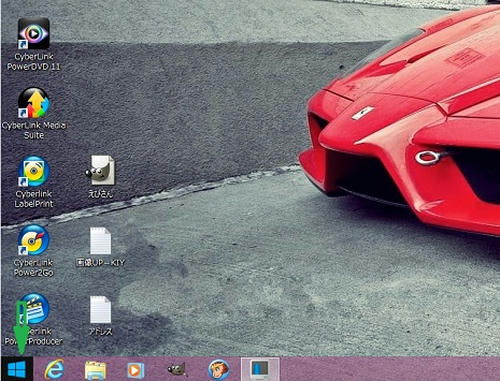Image resolution: width=500 pixels, height=381 pixels.
Task: Select the CyberLink Media Suite shortcut
Action: [33, 113]
